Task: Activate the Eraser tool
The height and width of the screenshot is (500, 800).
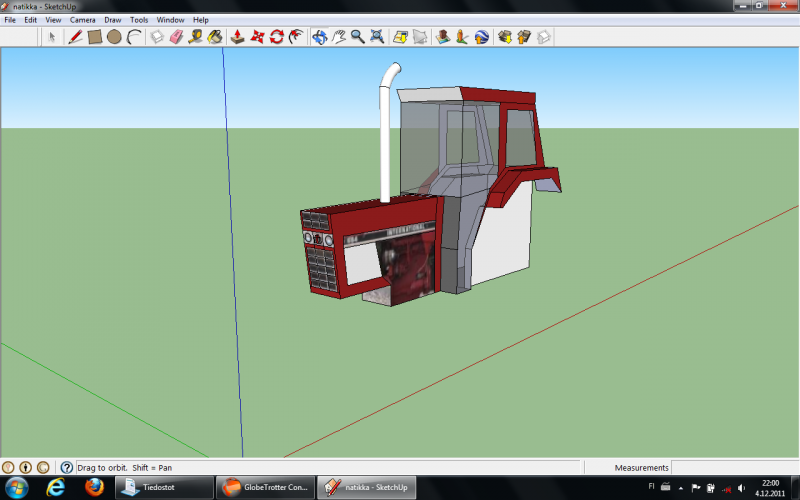Action: pos(176,37)
